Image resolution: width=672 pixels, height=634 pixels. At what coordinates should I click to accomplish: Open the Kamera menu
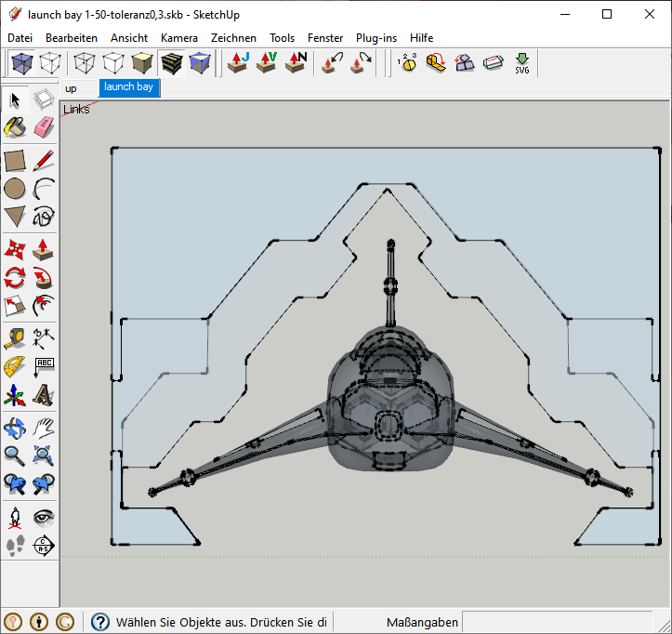pyautogui.click(x=179, y=38)
